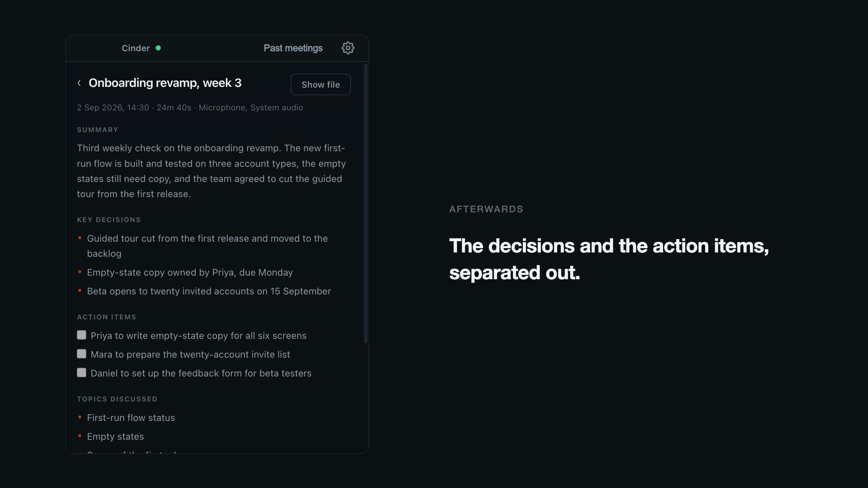Click Beta opens to twenty invited accounts decision
868x488 pixels.
point(209,291)
